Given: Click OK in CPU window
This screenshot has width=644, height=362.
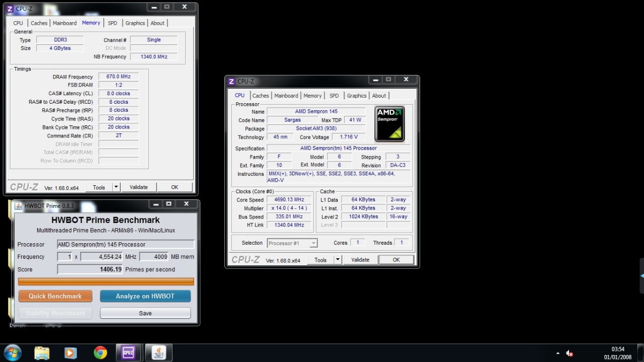Looking at the screenshot, I should click(396, 260).
